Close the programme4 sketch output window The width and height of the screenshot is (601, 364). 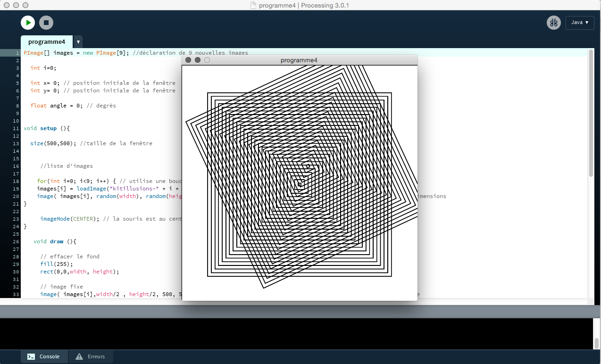coord(188,60)
